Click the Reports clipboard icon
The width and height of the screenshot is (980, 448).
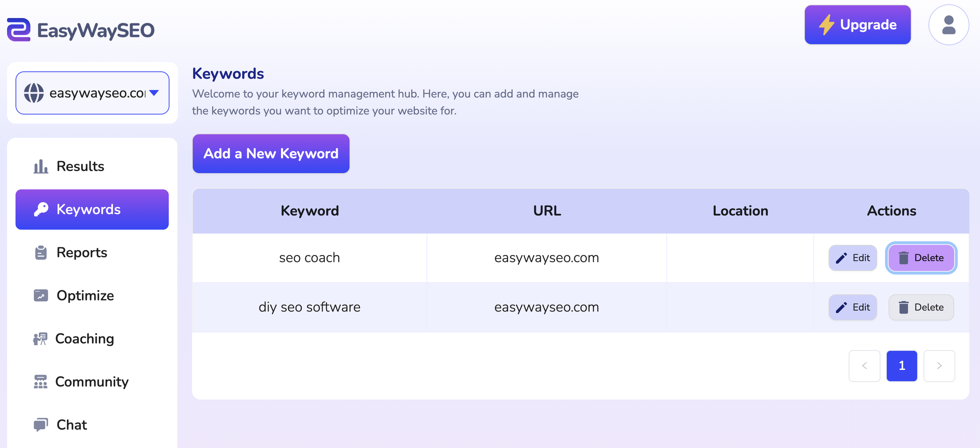coord(41,253)
